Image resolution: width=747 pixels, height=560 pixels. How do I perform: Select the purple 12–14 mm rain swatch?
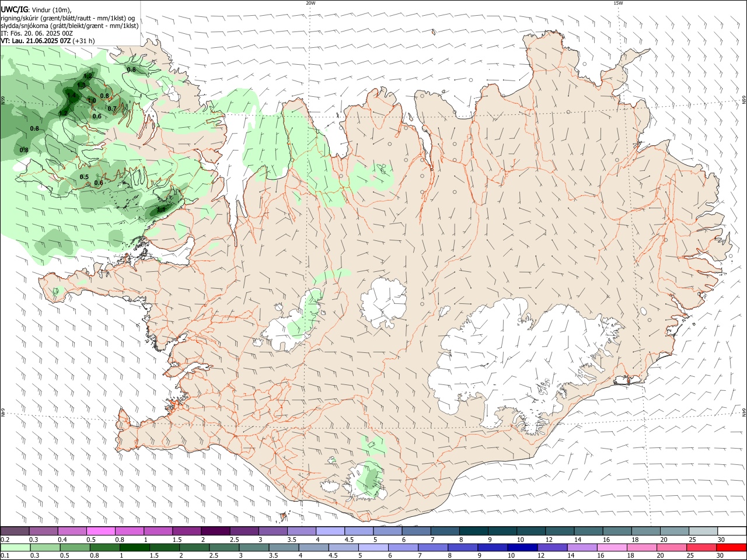[552, 547]
